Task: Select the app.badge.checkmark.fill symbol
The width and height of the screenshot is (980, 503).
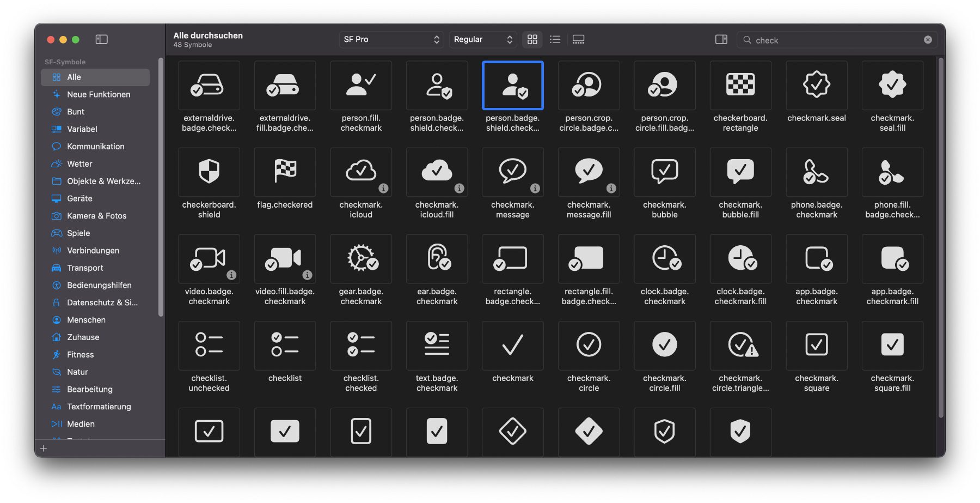Action: [892, 259]
